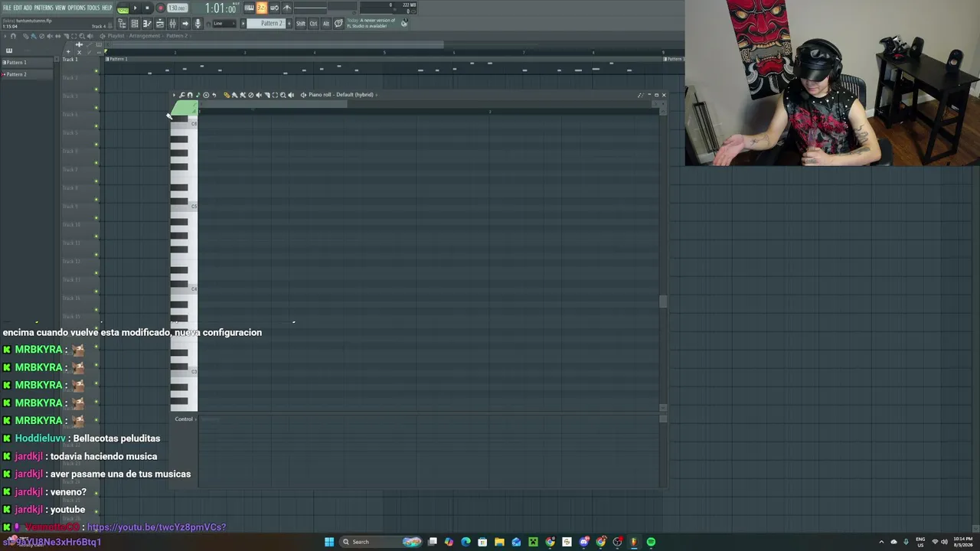Viewport: 980px width, 551px height.
Task: Expand the arrow left of Pattern 2 selector
Action: pyautogui.click(x=243, y=24)
